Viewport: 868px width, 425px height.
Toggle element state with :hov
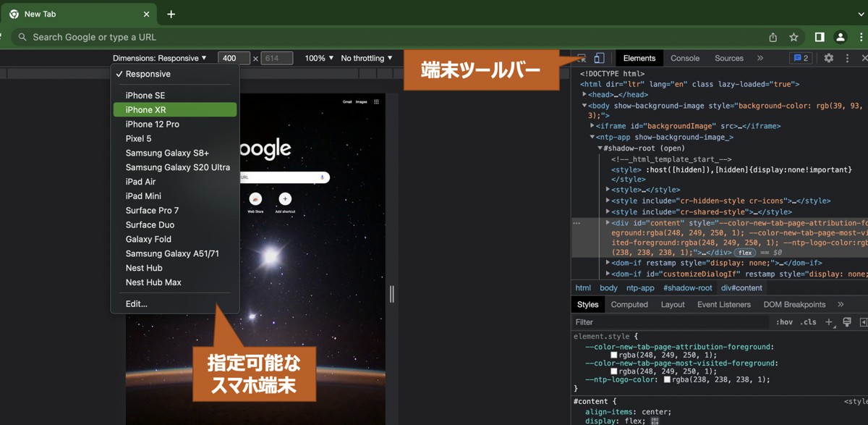(x=784, y=322)
